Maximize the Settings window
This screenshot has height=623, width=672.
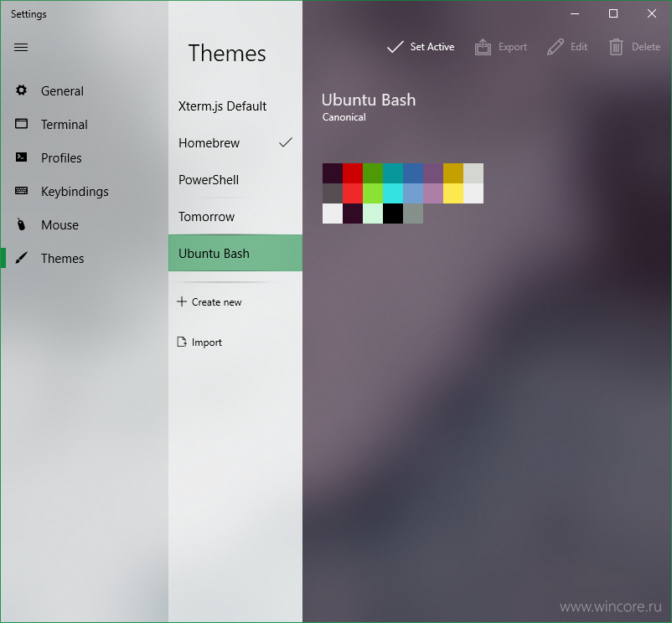[613, 13]
